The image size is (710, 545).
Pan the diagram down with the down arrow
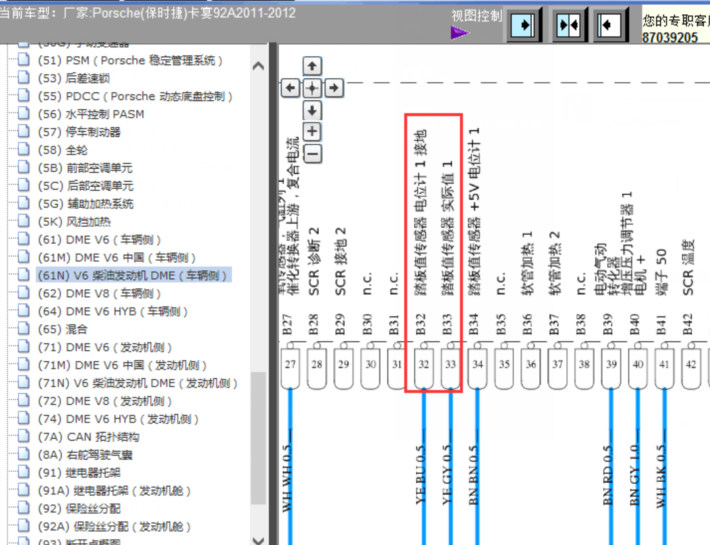312,109
